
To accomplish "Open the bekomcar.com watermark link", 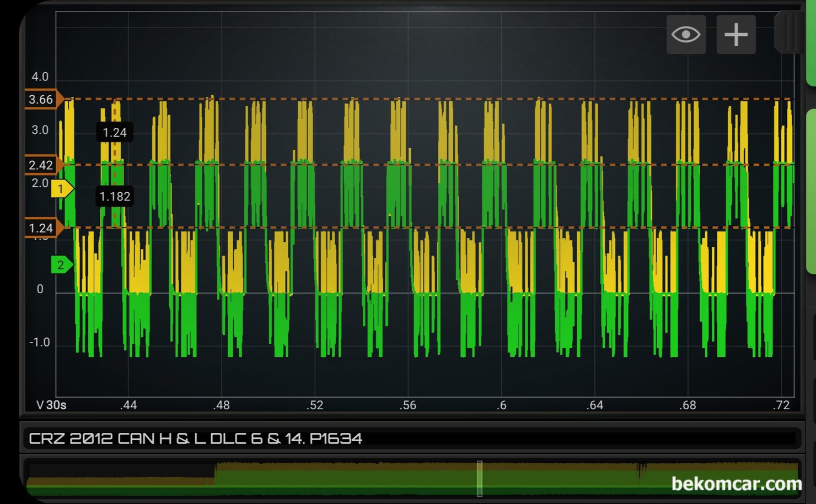I will click(737, 484).
